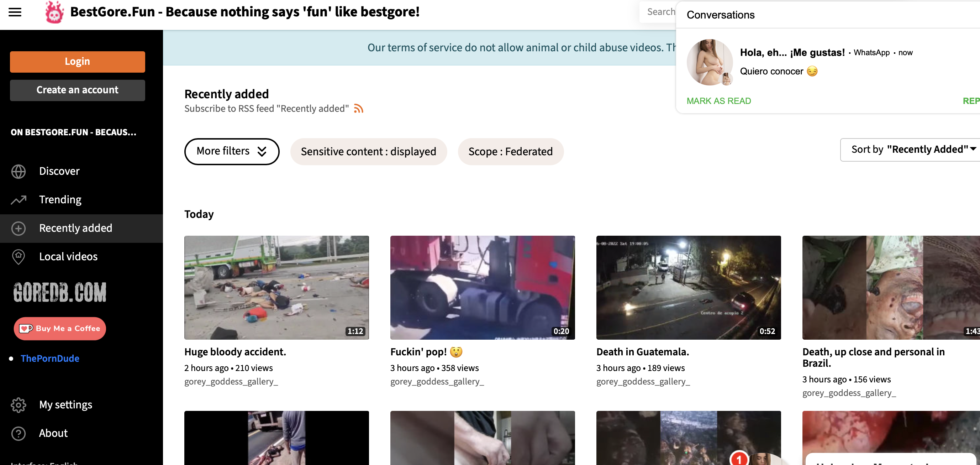Click MARK AS READ in notification
This screenshot has height=465, width=980.
[x=719, y=101]
